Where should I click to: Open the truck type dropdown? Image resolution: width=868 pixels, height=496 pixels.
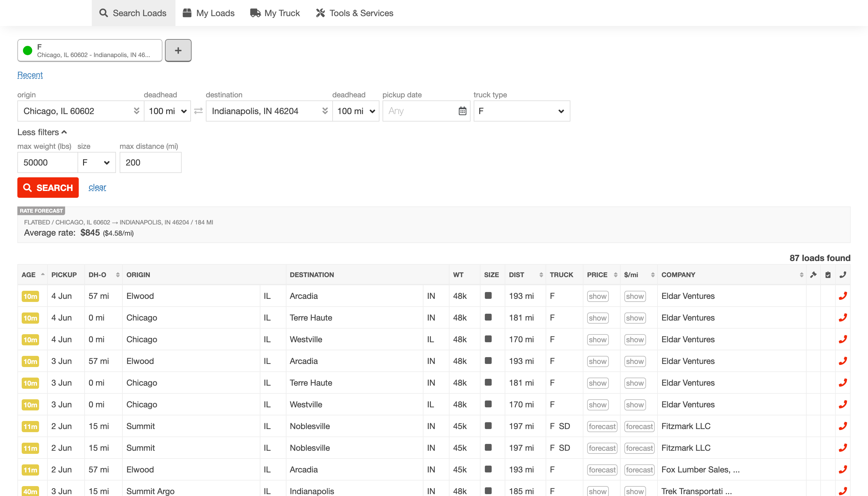click(521, 111)
